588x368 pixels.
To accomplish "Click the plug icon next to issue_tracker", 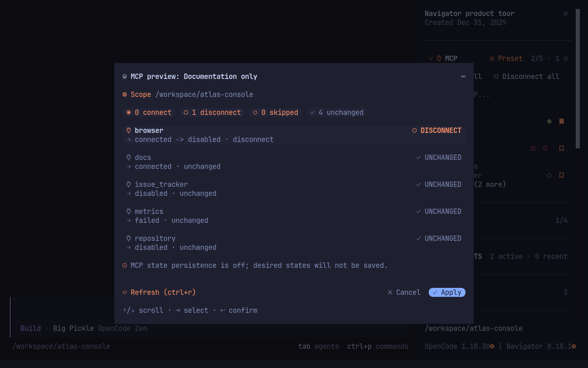I will (129, 184).
